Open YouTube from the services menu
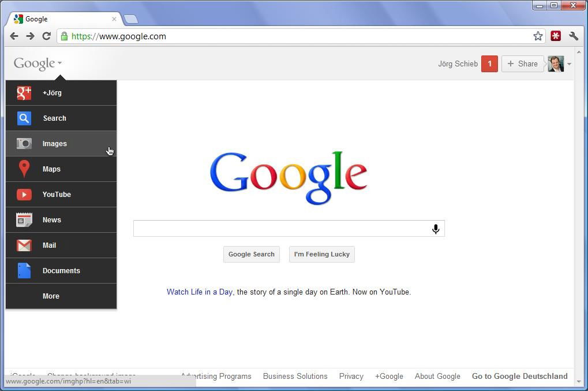 [61, 195]
